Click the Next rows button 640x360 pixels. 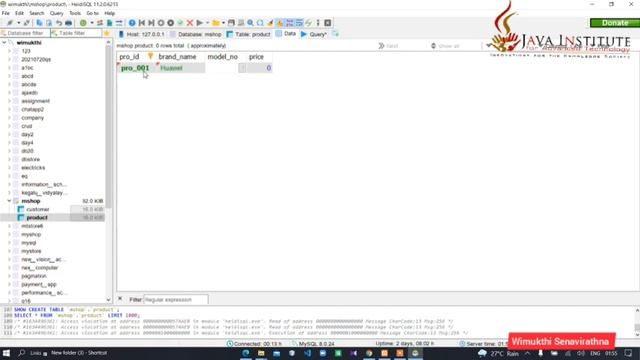(388, 46)
